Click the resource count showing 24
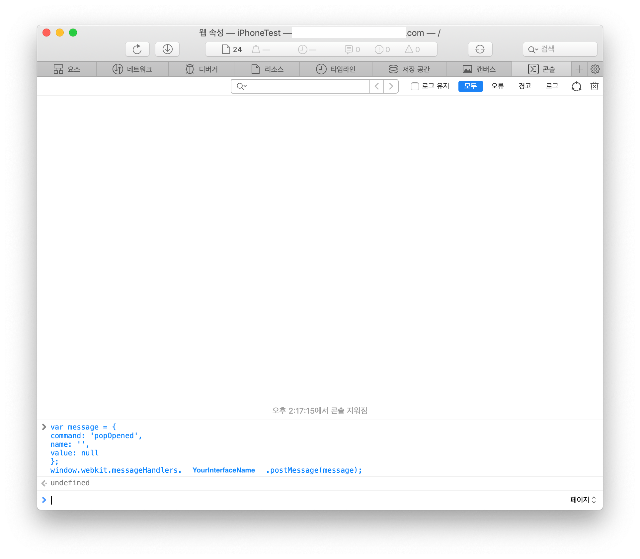The width and height of the screenshot is (640, 559). pyautogui.click(x=232, y=49)
